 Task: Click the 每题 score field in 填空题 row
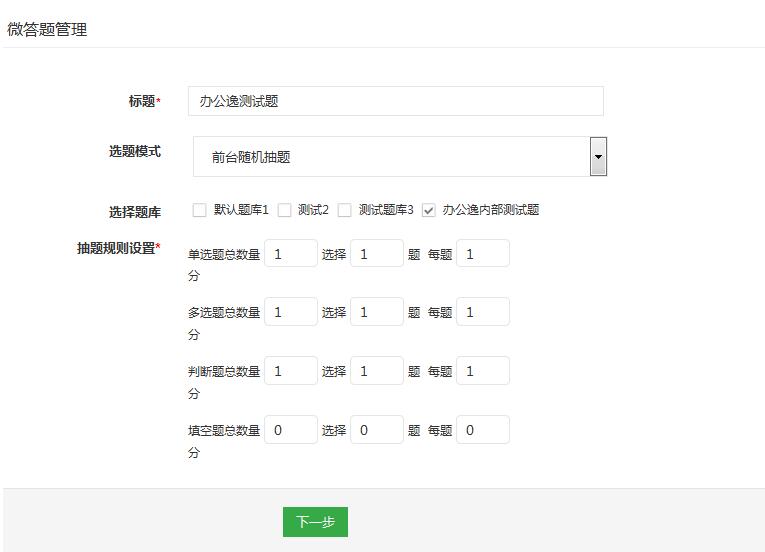[483, 430]
